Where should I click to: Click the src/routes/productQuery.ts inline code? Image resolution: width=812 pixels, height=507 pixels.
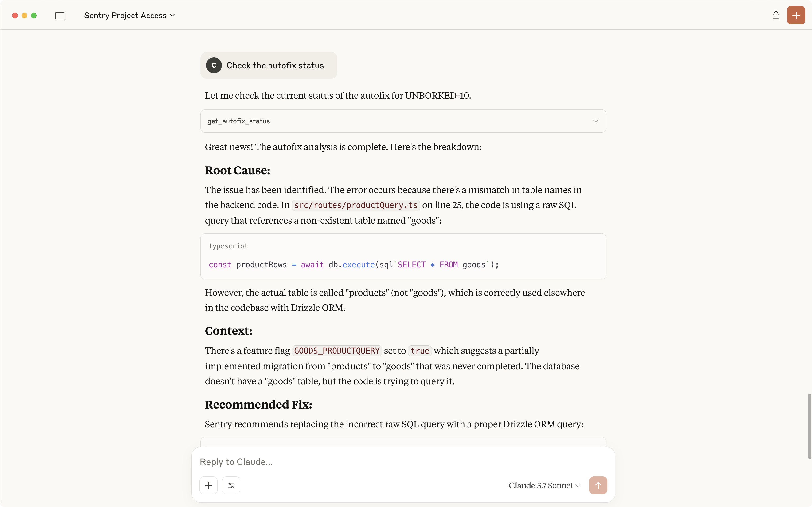tap(356, 205)
